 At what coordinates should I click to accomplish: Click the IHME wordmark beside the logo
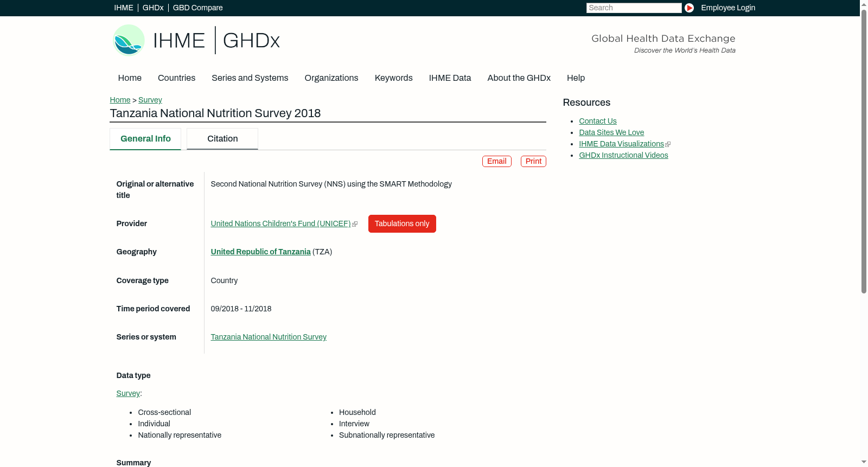(180, 41)
